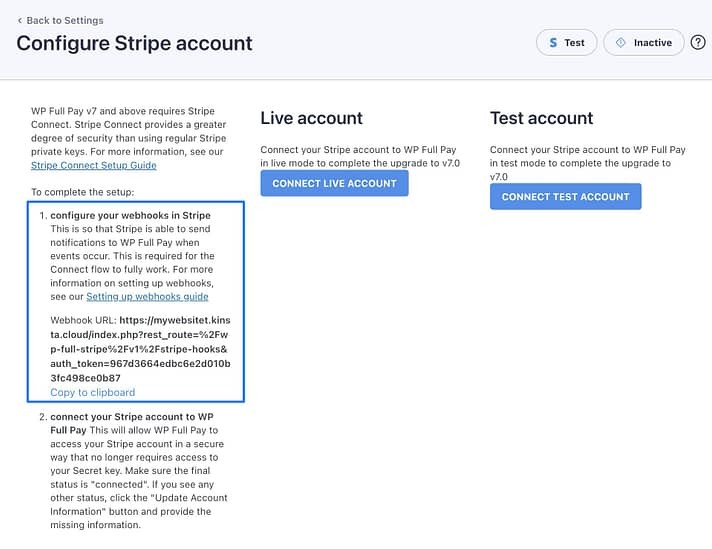Click step title "configure your webhooks in Stripe"
Viewport: 712px width, 549px height.
(x=130, y=215)
